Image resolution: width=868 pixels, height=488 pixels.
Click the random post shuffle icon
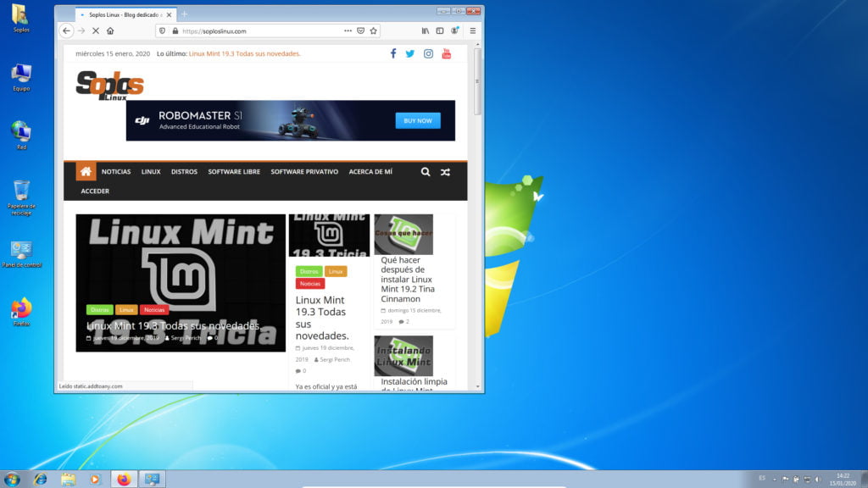445,172
